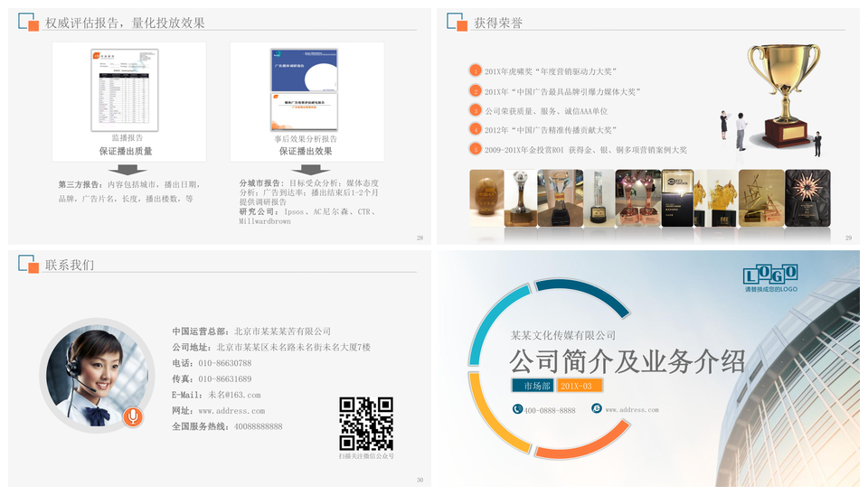The width and height of the screenshot is (868, 495).
Task: Select the tall crystal pillar trophy photo
Action: click(599, 198)
